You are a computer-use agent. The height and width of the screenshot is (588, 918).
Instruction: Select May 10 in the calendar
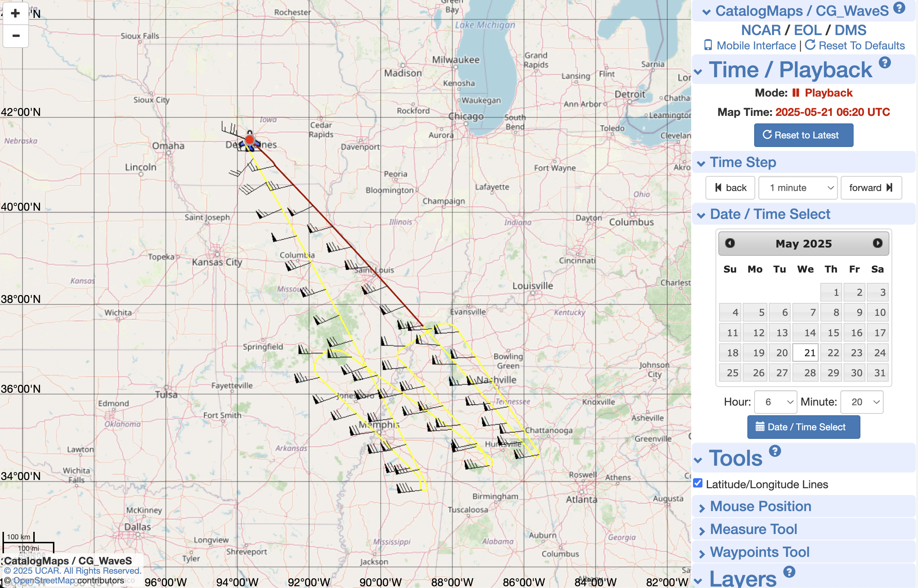(878, 312)
